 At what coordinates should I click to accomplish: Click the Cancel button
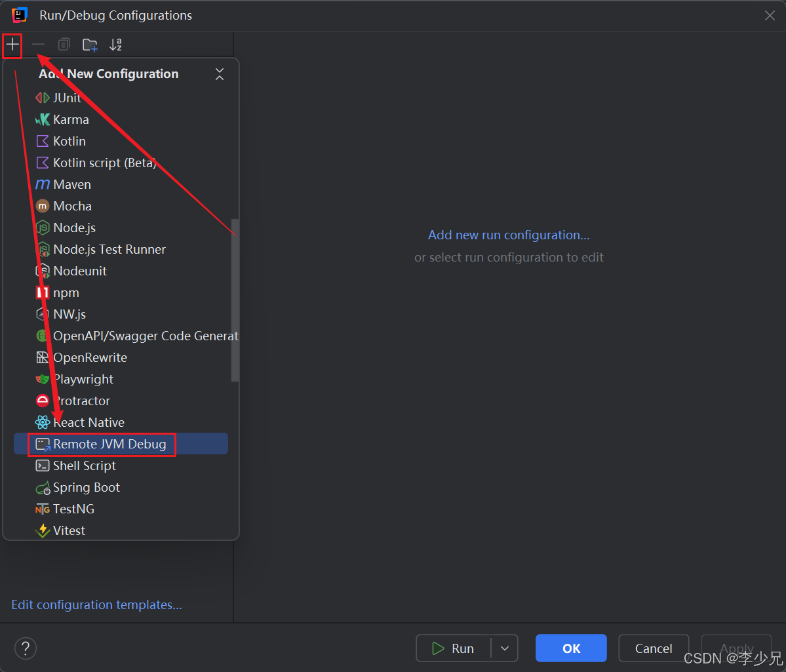pos(654,648)
